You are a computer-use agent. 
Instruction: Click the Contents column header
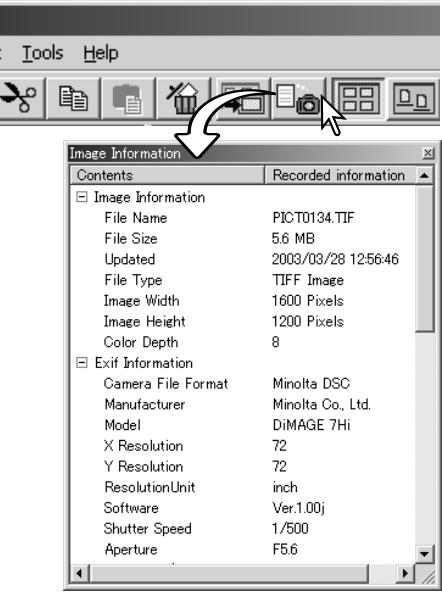[167, 175]
